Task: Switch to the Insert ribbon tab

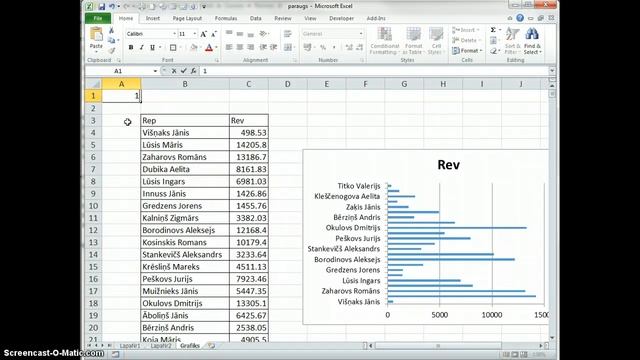Action: pyautogui.click(x=153, y=18)
